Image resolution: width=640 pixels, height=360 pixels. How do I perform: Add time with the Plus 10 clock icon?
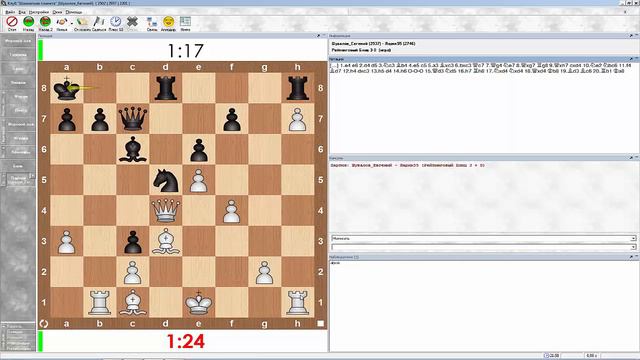pos(116,22)
